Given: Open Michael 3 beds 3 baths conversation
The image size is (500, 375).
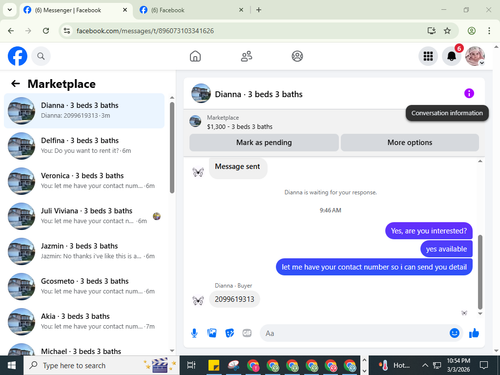Looking at the screenshot, I should click(84, 349).
